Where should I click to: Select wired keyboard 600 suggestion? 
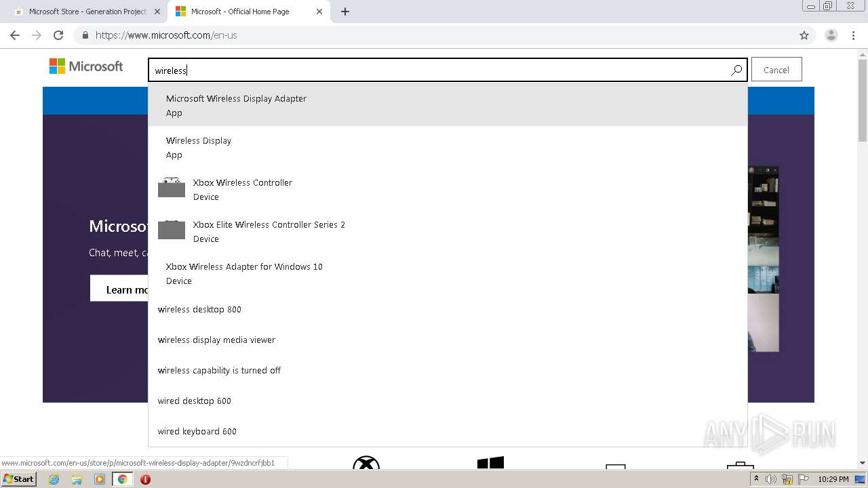[448, 431]
